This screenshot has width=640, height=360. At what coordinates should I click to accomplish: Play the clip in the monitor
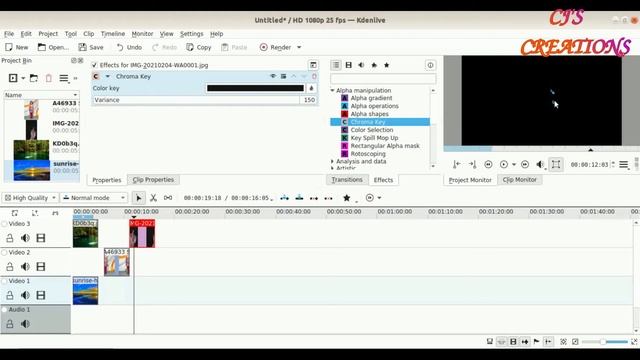click(504, 164)
